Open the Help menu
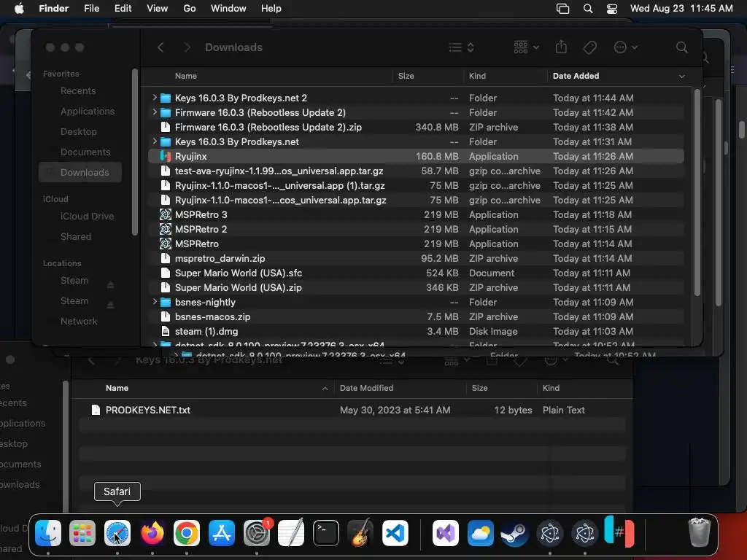This screenshot has height=560, width=747. pyautogui.click(x=271, y=9)
